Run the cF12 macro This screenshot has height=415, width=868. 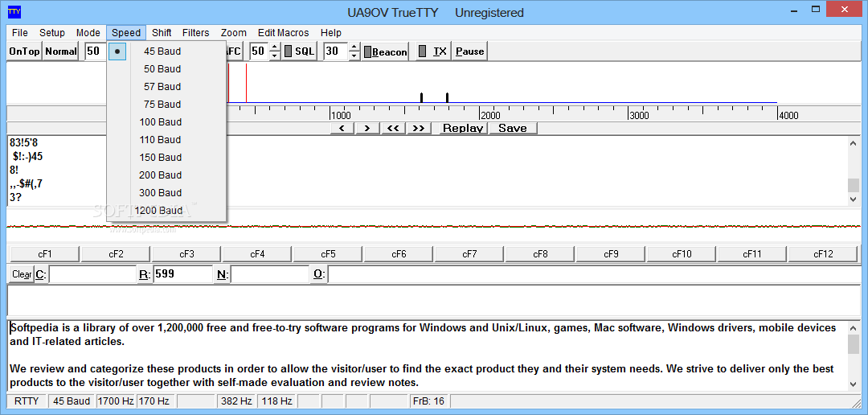click(823, 254)
